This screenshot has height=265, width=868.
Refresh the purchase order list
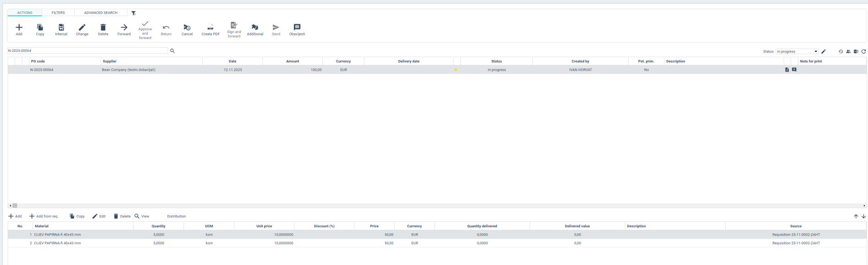click(863, 52)
